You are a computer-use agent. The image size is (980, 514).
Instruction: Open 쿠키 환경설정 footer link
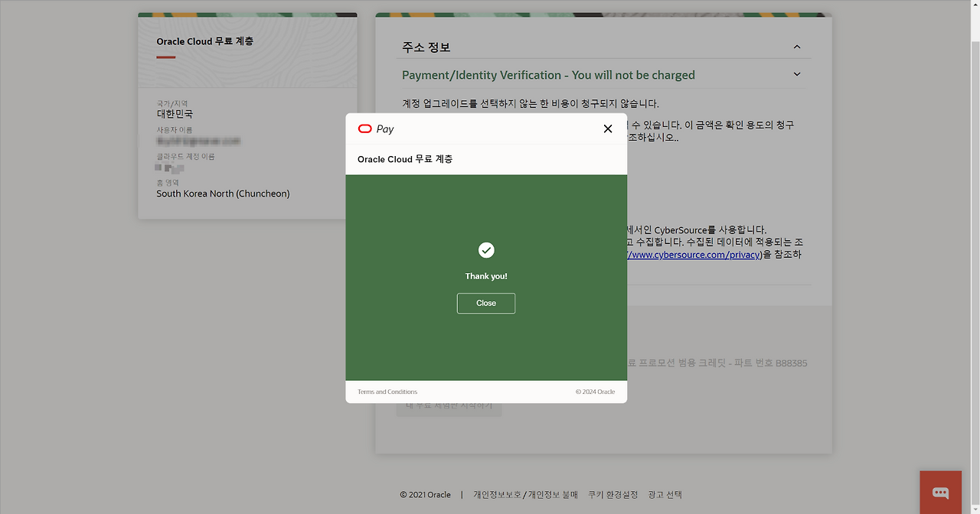tap(612, 495)
